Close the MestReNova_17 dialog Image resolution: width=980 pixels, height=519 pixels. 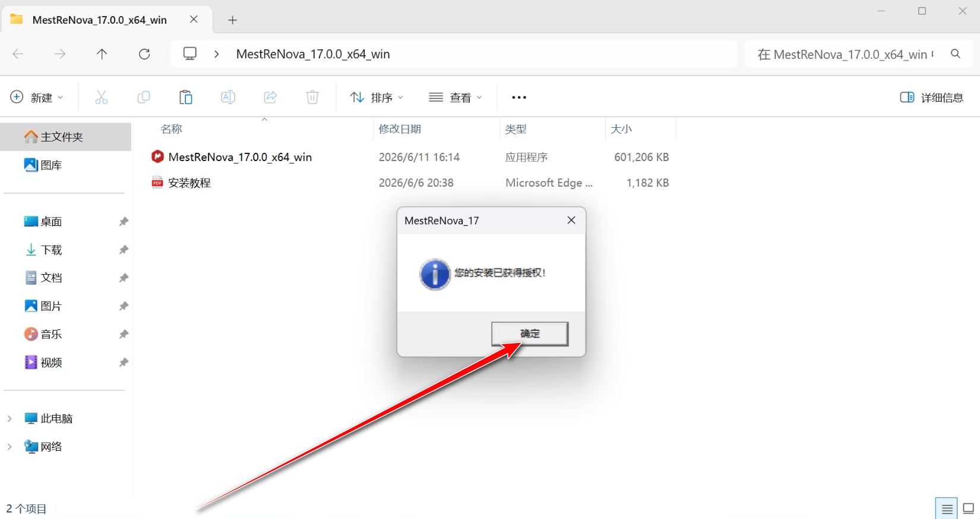(571, 221)
